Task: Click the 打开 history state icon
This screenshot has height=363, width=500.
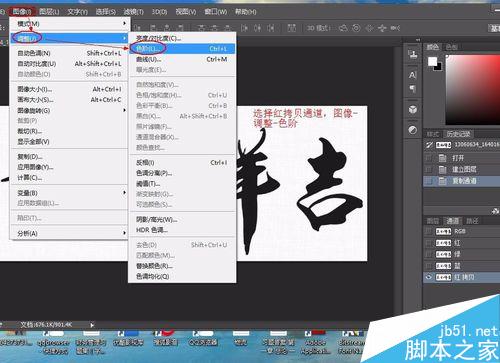Action: (442, 158)
